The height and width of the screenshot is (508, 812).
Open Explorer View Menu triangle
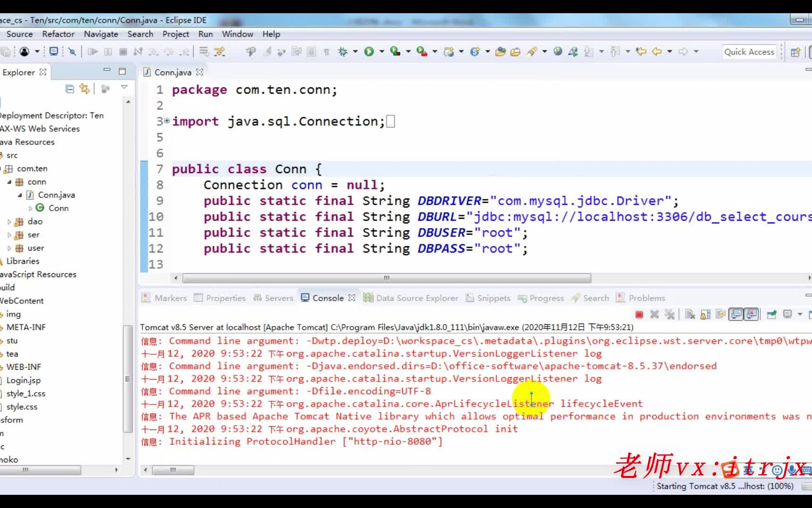(125, 87)
